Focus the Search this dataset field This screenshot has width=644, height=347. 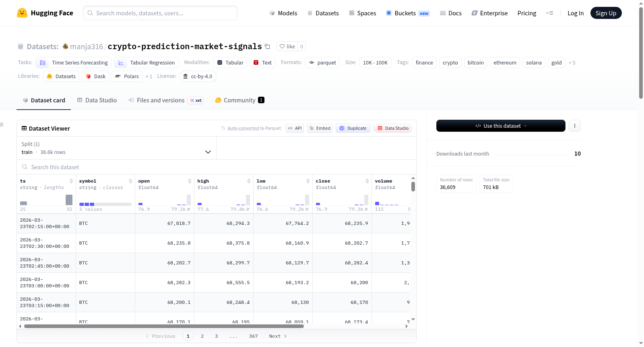217,167
